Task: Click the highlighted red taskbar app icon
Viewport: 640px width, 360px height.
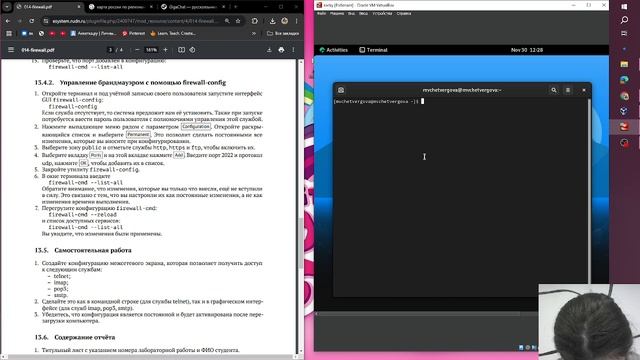Action: point(624,127)
